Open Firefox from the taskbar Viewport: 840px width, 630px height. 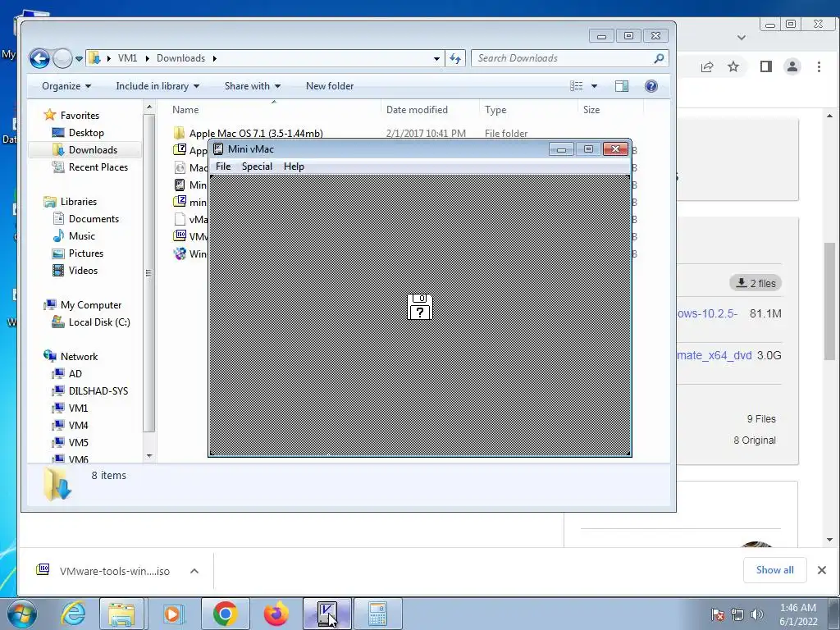pyautogui.click(x=276, y=614)
